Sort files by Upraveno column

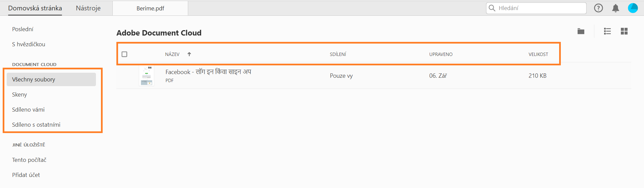pos(441,54)
